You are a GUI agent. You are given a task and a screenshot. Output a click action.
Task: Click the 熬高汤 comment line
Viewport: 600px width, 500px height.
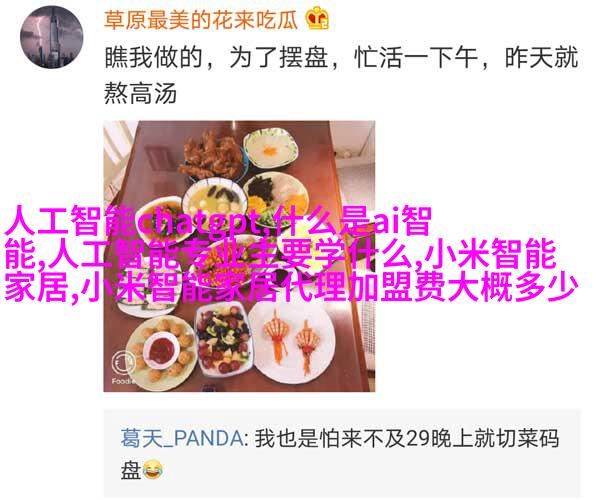140,93
